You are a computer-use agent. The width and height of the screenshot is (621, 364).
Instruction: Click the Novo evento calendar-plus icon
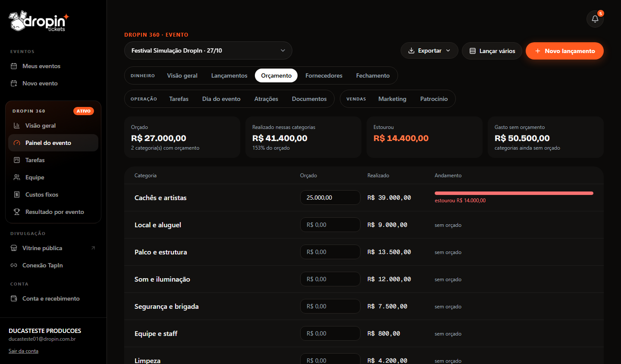tap(14, 83)
